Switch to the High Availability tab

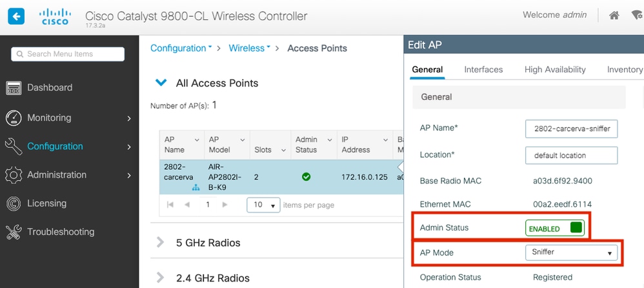tap(556, 70)
